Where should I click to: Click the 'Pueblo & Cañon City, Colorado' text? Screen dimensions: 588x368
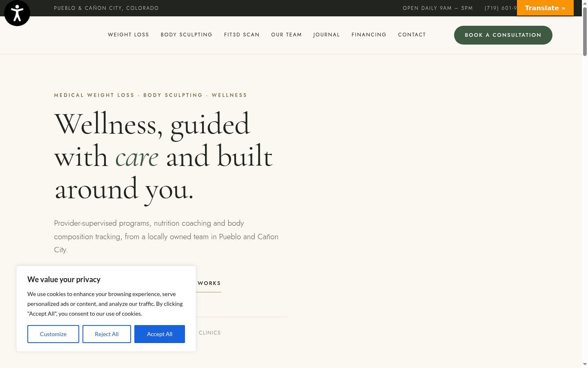[x=106, y=8]
